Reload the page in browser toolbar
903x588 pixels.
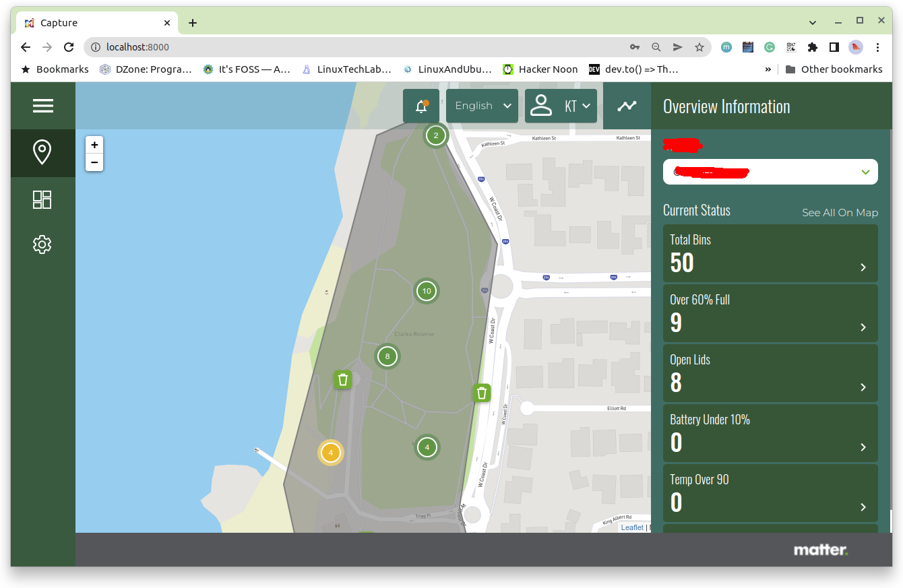69,47
